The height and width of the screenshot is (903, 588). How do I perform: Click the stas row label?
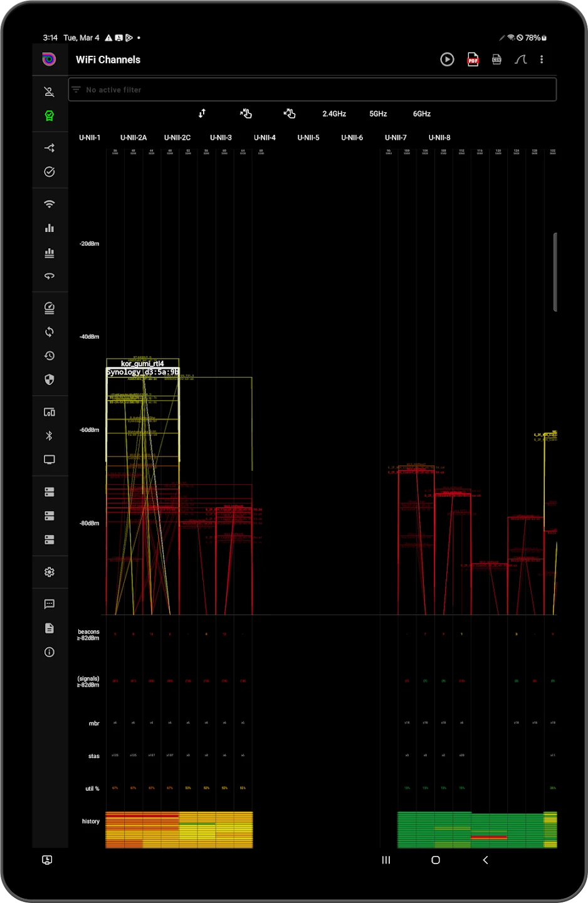coord(93,756)
